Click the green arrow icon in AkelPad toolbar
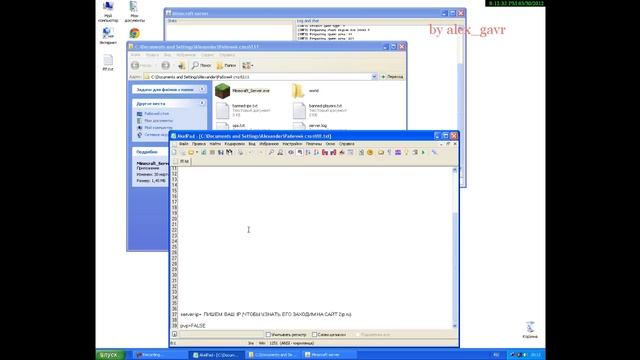The image size is (640, 360). click(x=423, y=152)
